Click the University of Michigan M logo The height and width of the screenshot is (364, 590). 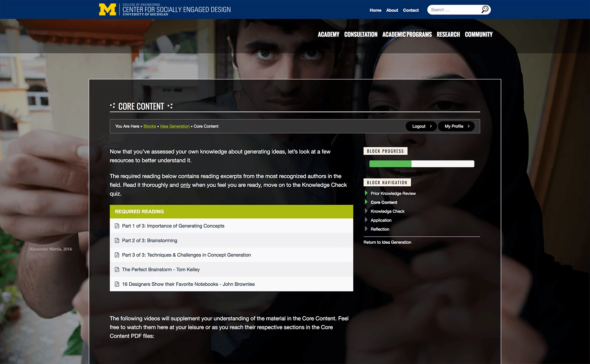tap(107, 10)
